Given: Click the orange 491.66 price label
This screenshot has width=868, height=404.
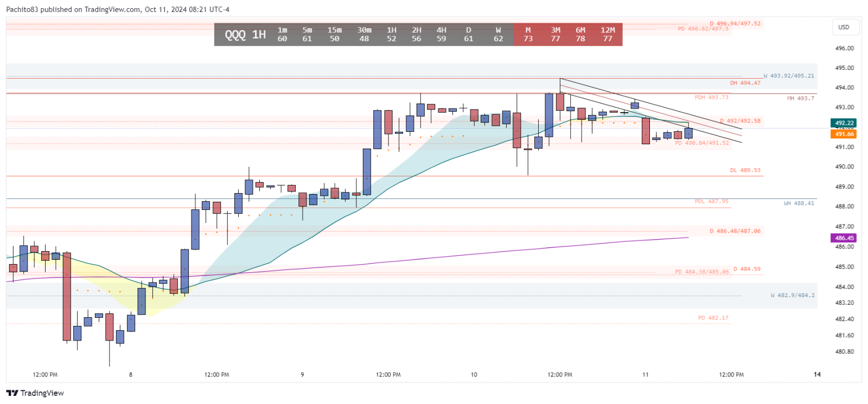Looking at the screenshot, I should (x=844, y=134).
